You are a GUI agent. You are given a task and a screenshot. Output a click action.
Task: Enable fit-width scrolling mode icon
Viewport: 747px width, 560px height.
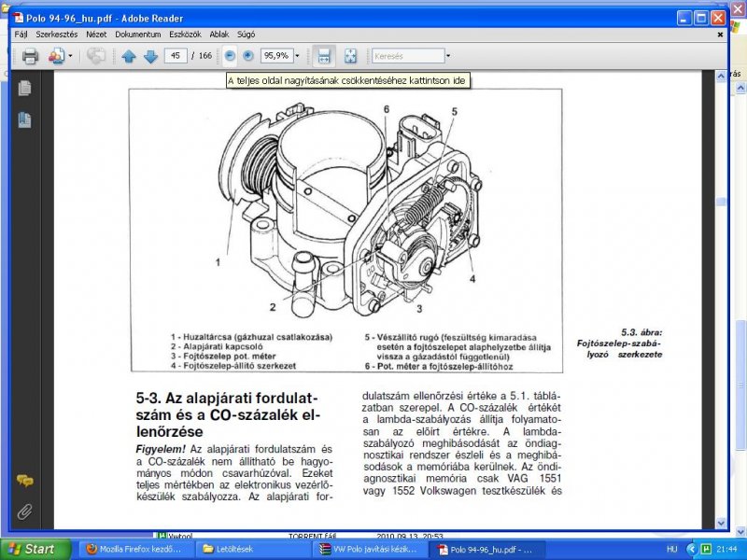pyautogui.click(x=324, y=56)
